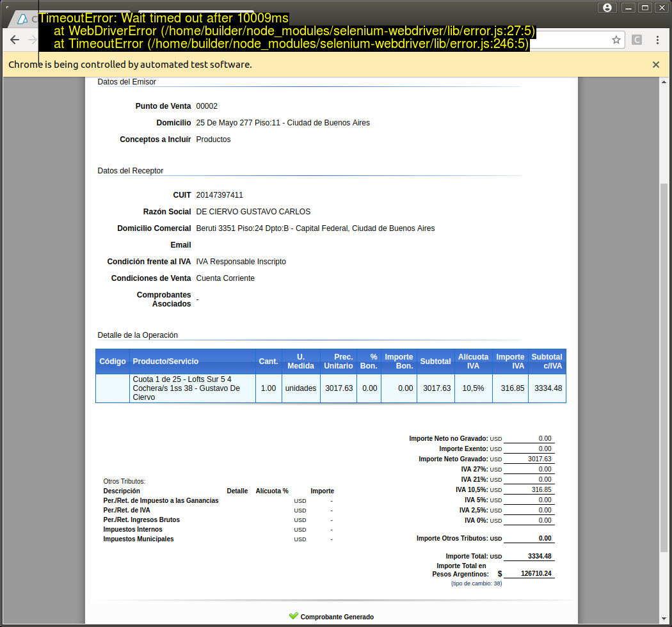Click pesos total 126710.24

tap(536, 574)
